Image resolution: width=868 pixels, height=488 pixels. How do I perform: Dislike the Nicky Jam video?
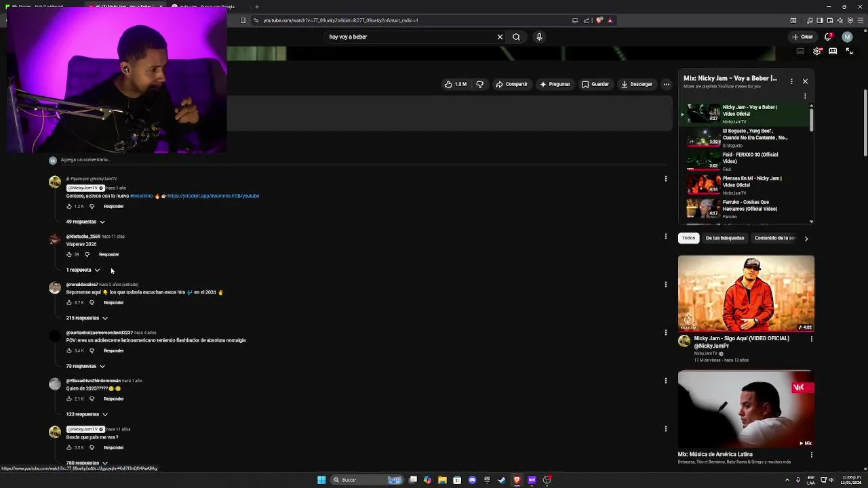[479, 84]
